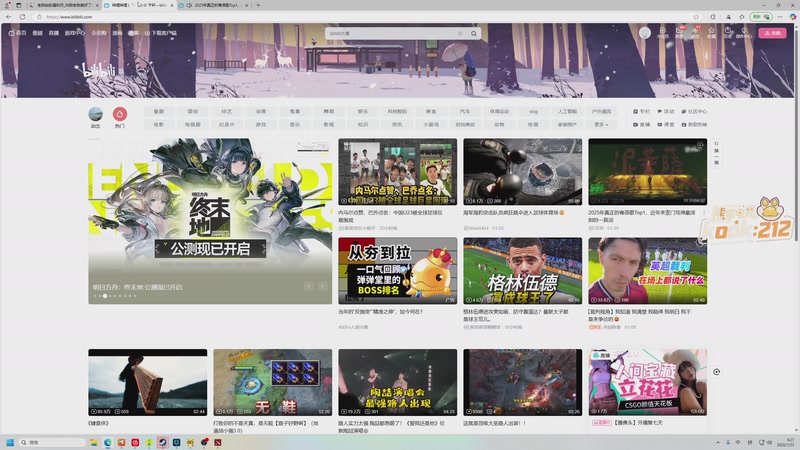Open the 动态 avatar icon

pyautogui.click(x=95, y=114)
